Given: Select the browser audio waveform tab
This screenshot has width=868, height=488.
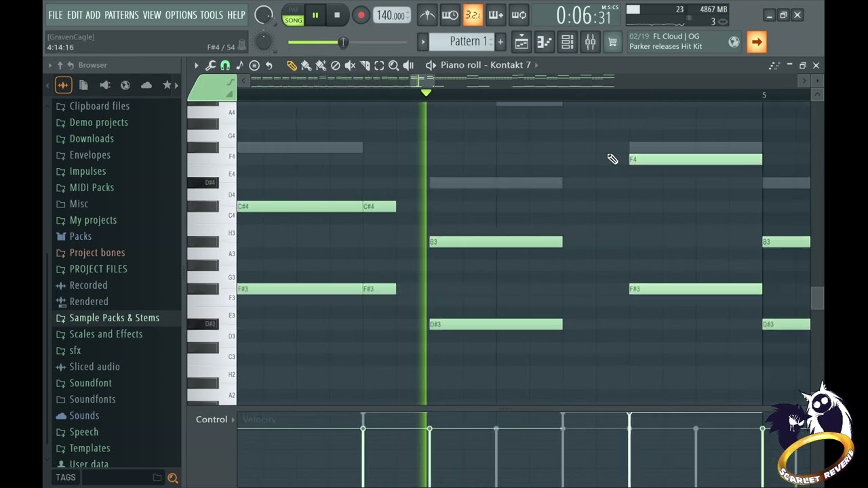Looking at the screenshot, I should coord(62,85).
